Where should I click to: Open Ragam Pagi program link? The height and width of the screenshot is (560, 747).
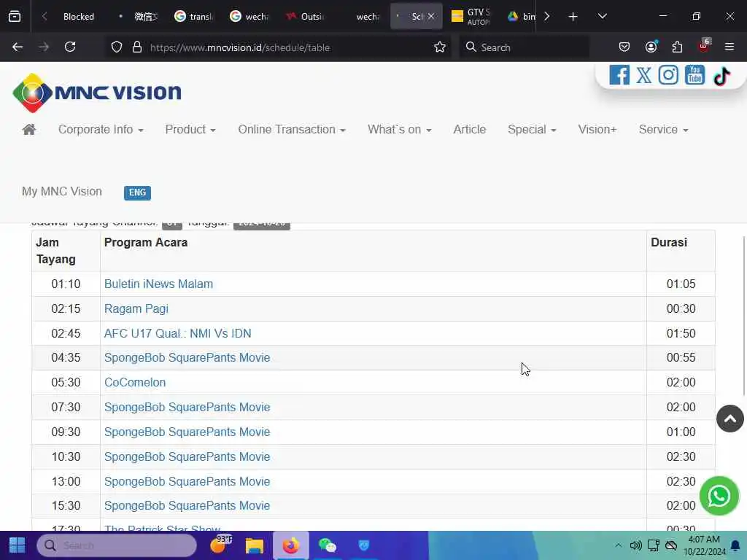coord(136,308)
